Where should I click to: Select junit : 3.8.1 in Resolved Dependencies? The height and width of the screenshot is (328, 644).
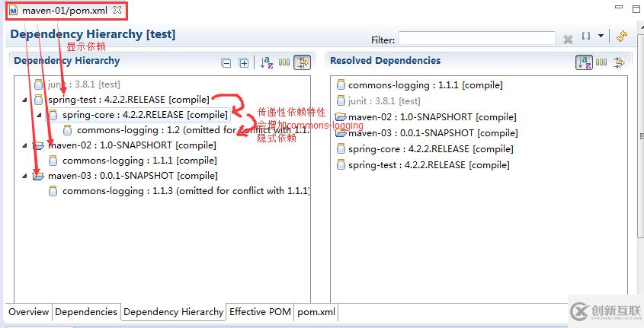click(384, 101)
